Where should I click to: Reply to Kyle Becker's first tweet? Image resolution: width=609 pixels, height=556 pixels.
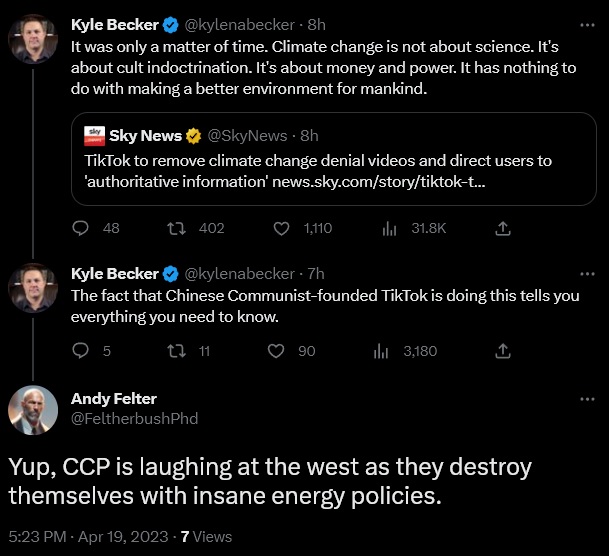tap(82, 228)
